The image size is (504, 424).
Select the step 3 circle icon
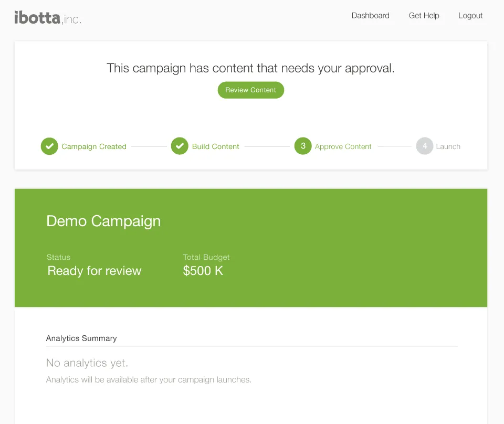[x=303, y=146]
